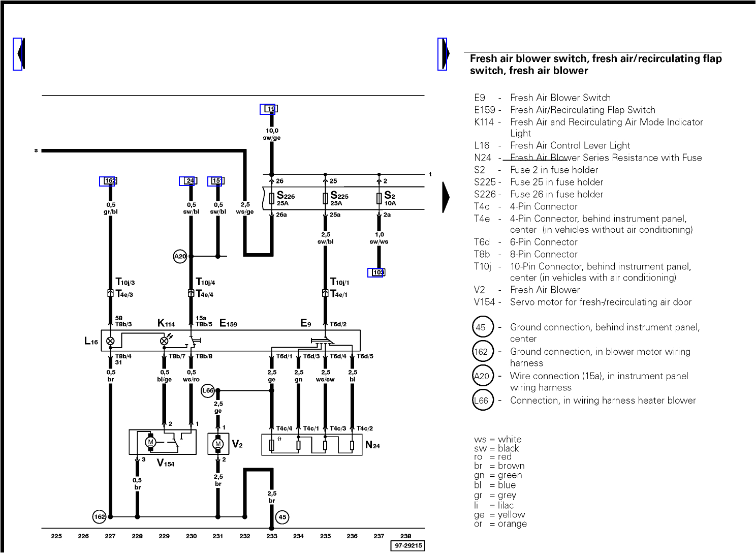Click the diagram number 97-29215 box
Screen dimensions: 756x553
408,545
